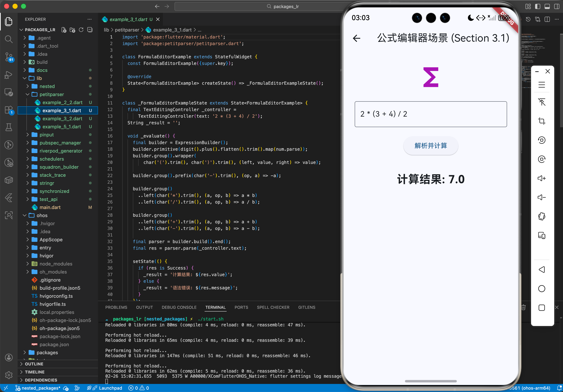Click emulator circle home navigation button
The width and height of the screenshot is (563, 392).
click(x=542, y=289)
